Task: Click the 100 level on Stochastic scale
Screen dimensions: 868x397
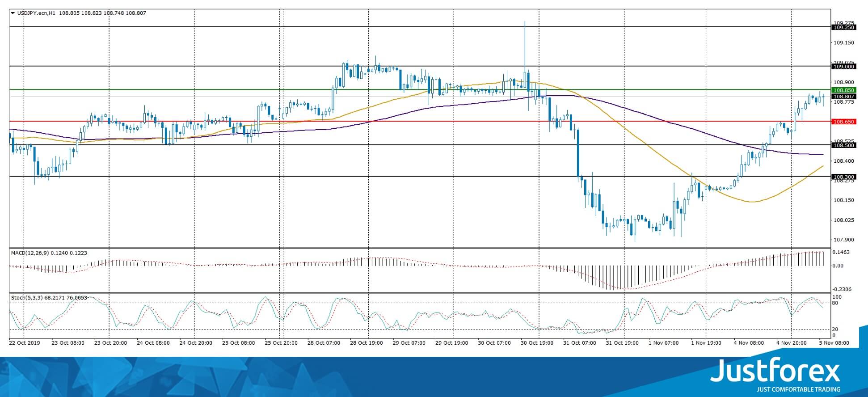Action: click(x=837, y=297)
